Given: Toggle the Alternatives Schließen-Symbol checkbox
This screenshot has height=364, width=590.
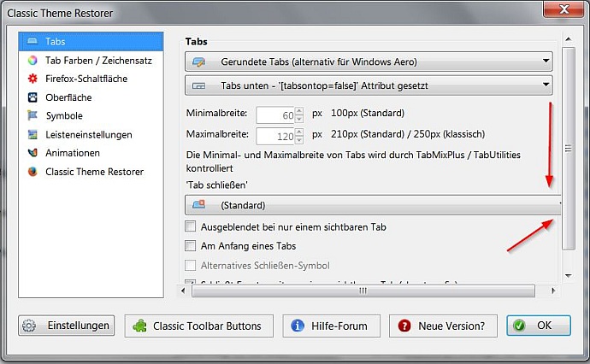Looking at the screenshot, I should [x=191, y=265].
